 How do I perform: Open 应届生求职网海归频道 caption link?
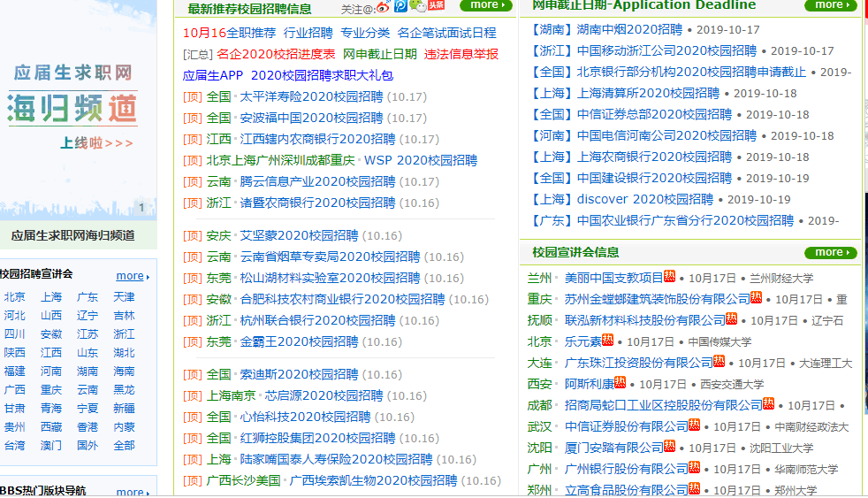click(x=72, y=235)
